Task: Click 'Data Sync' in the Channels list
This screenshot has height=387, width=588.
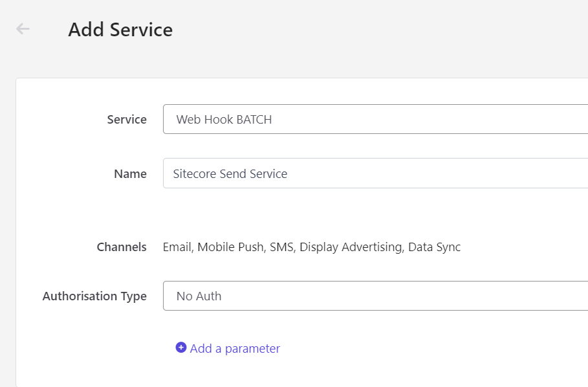Action: (434, 247)
